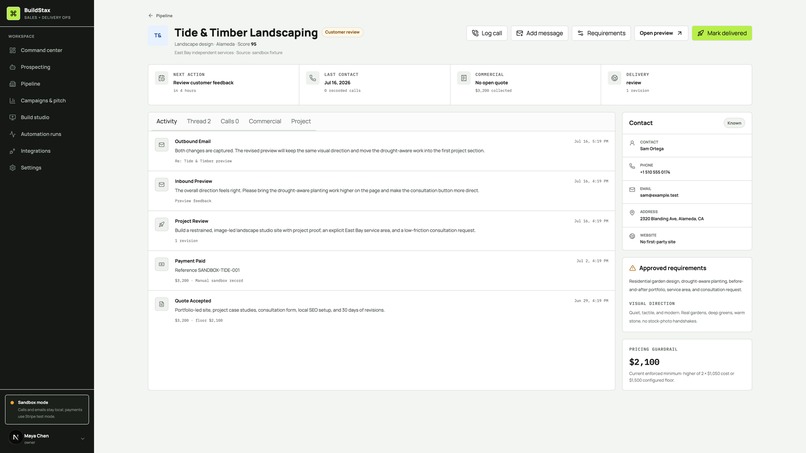The image size is (806, 453).
Task: Click the Payment Paid icon
Action: pos(161,264)
